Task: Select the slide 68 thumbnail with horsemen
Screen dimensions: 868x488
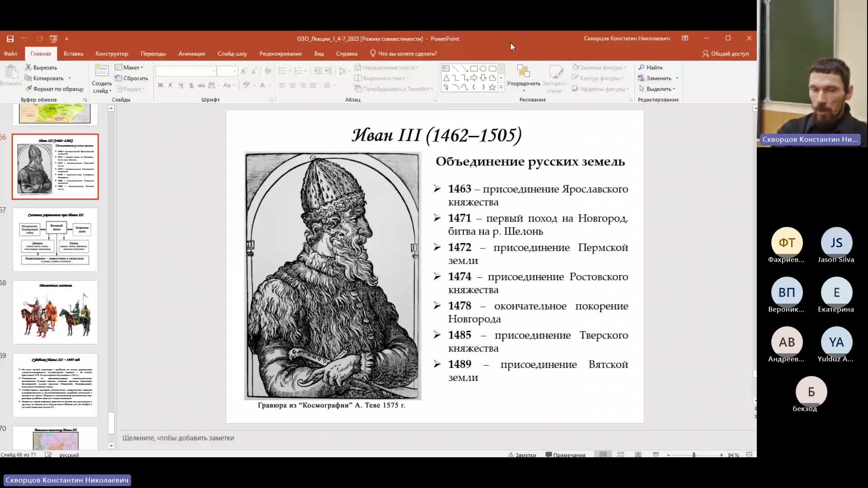Action: coord(55,312)
